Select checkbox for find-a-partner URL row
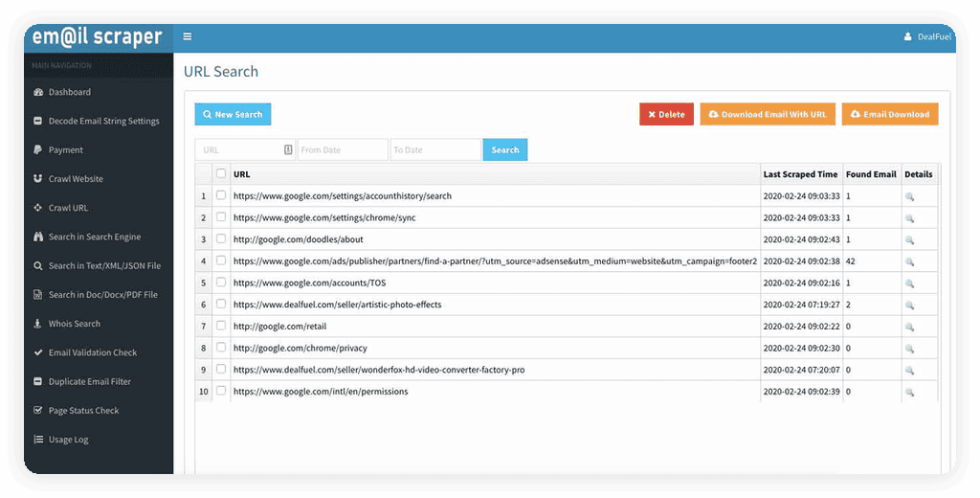Screen dimensions: 980x498 point(221,260)
